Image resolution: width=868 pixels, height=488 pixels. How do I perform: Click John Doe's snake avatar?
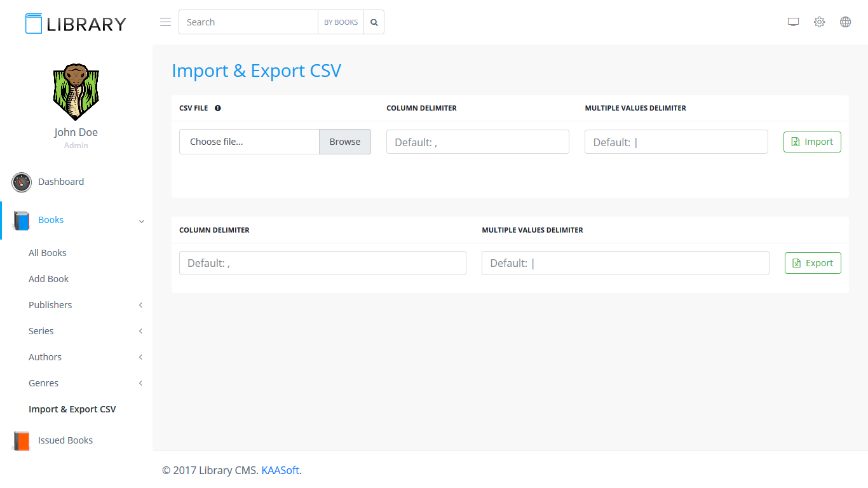76,92
